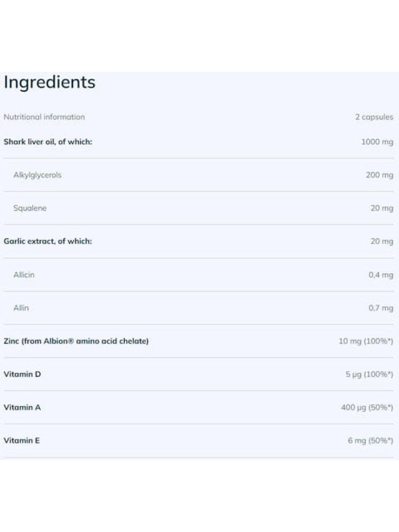
Task: Click the Ingredients heading
Action: 50,82
